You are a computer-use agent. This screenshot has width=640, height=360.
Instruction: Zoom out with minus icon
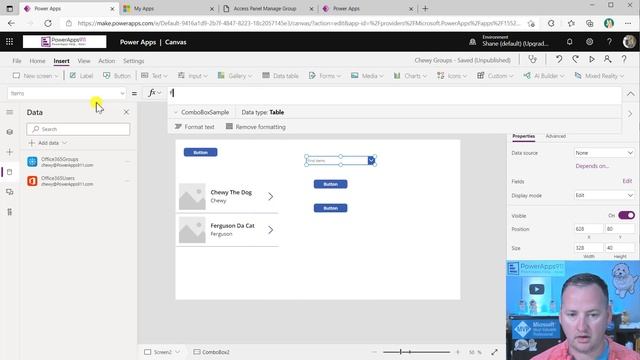coord(374,352)
